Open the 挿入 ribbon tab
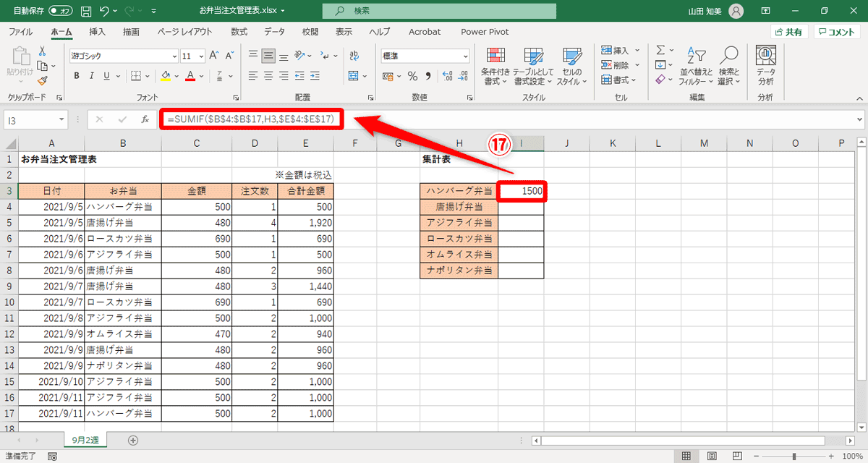Image resolution: width=868 pixels, height=463 pixels. pyautogui.click(x=98, y=32)
